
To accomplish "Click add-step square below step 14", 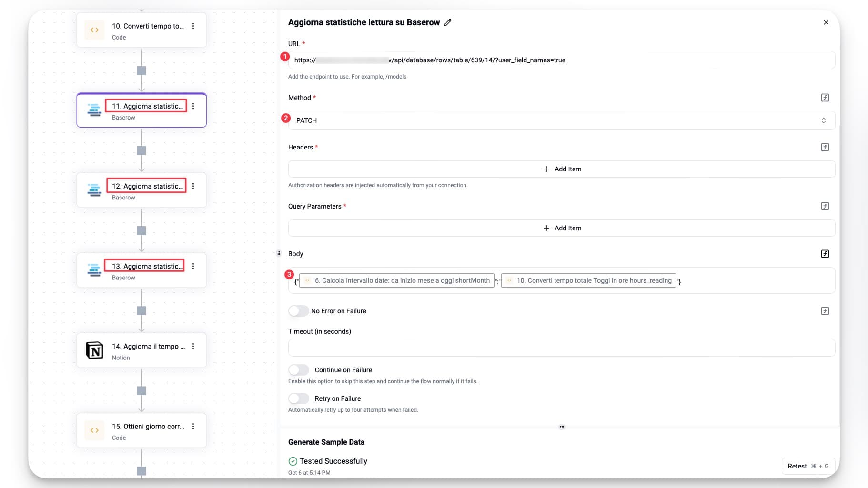I will pos(141,390).
